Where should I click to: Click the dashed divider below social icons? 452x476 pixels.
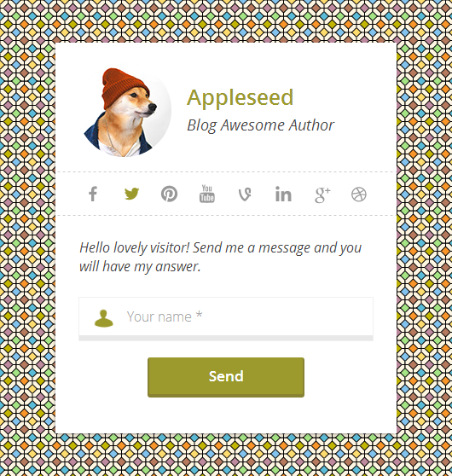pyautogui.click(x=226, y=215)
